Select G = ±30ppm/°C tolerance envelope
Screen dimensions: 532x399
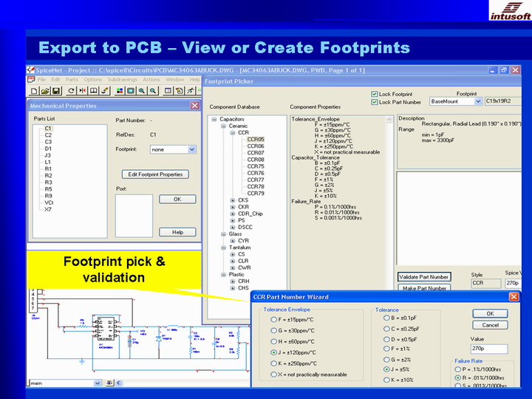tap(273, 330)
